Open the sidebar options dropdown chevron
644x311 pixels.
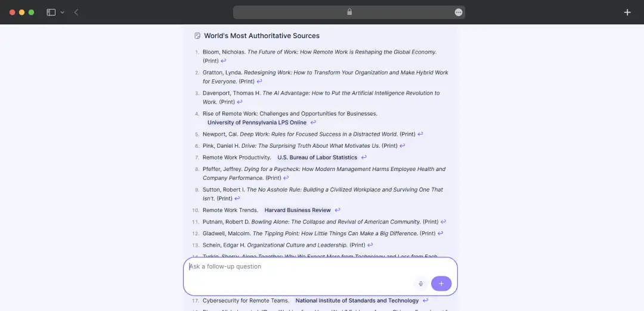[63, 13]
